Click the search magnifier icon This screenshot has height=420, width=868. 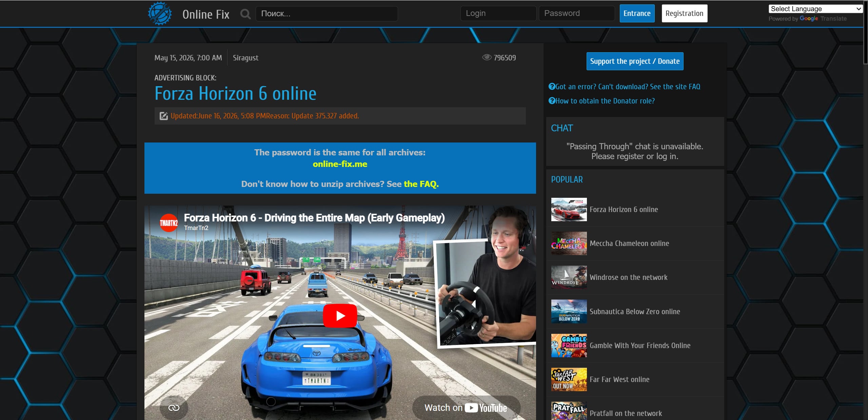pyautogui.click(x=245, y=14)
